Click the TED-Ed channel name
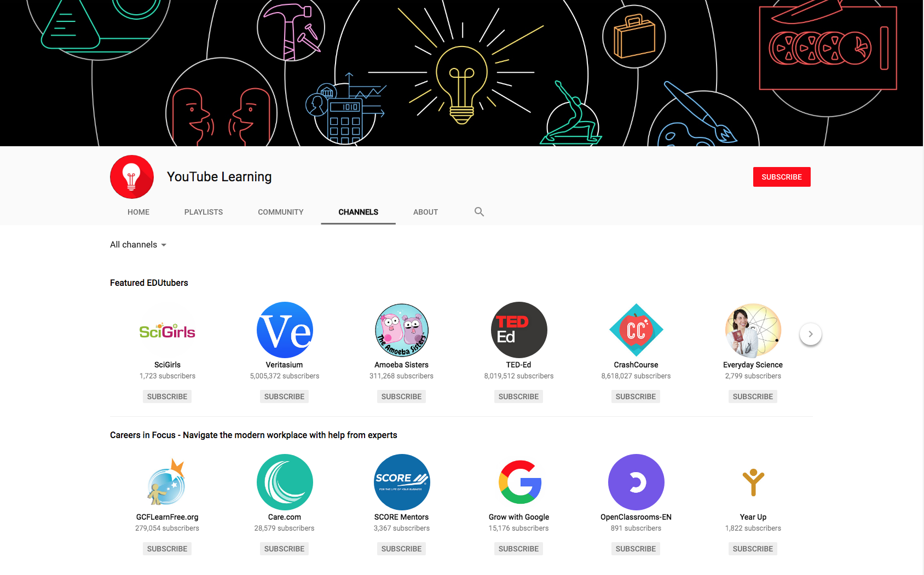The height and width of the screenshot is (575, 924). click(519, 365)
